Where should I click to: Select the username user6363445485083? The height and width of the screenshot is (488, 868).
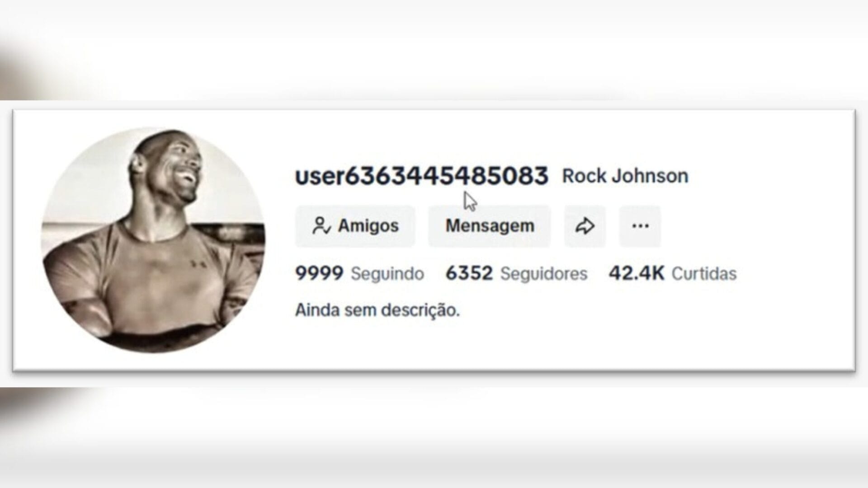pyautogui.click(x=421, y=176)
